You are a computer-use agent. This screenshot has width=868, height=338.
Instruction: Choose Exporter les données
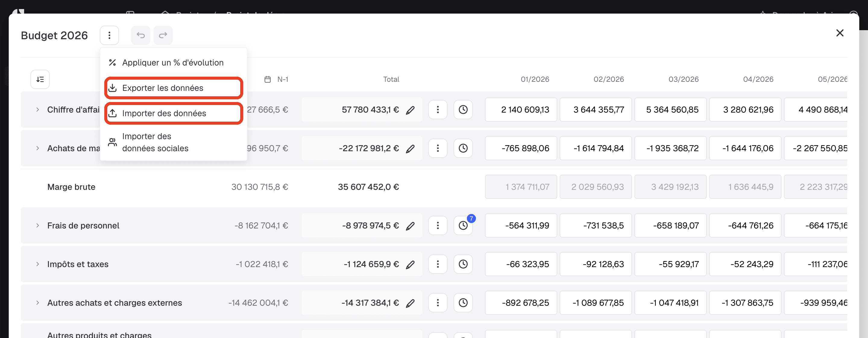[x=174, y=88]
